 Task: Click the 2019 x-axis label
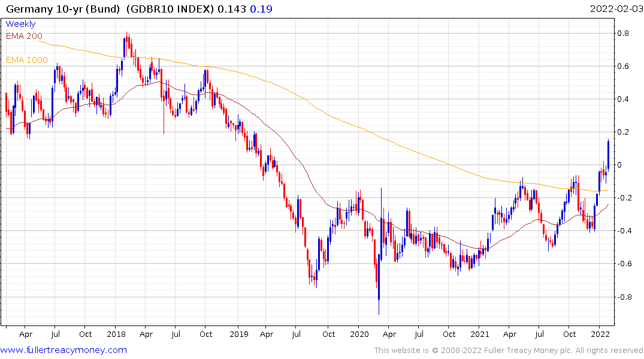tap(239, 334)
